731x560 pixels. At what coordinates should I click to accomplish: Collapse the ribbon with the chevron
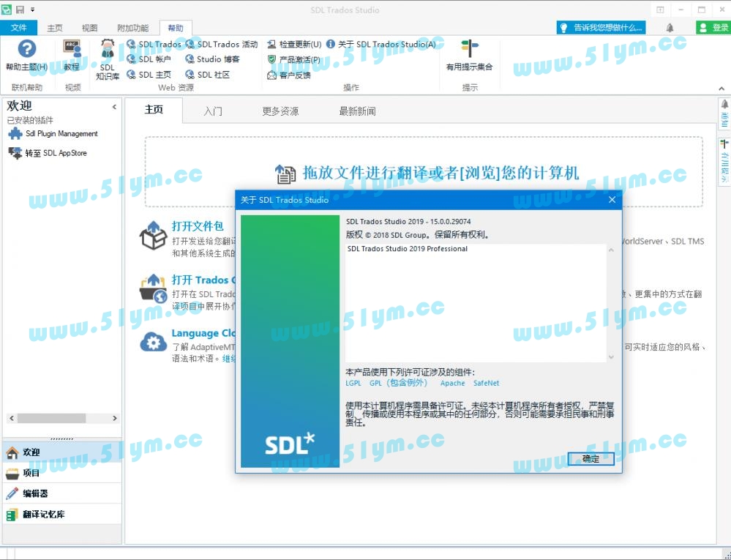(721, 88)
